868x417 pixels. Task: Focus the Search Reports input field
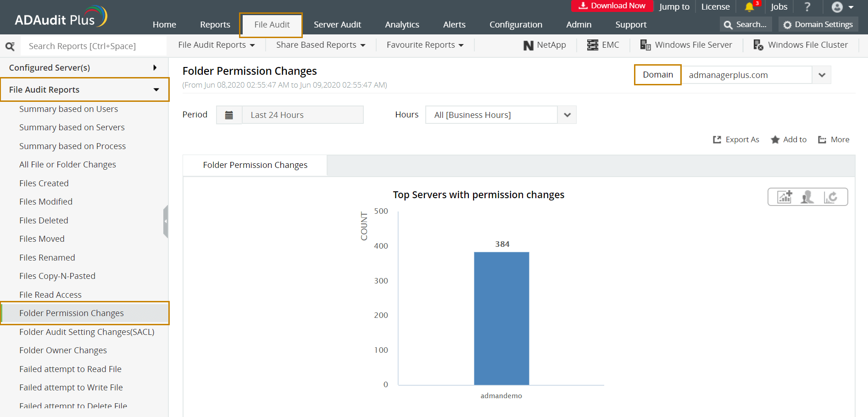(x=94, y=46)
